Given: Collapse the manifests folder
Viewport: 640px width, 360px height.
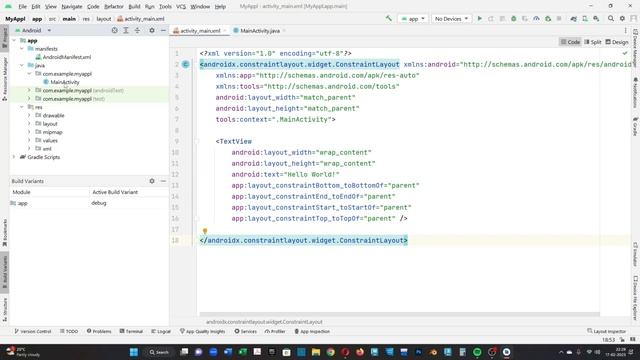Looking at the screenshot, I should 22,49.
